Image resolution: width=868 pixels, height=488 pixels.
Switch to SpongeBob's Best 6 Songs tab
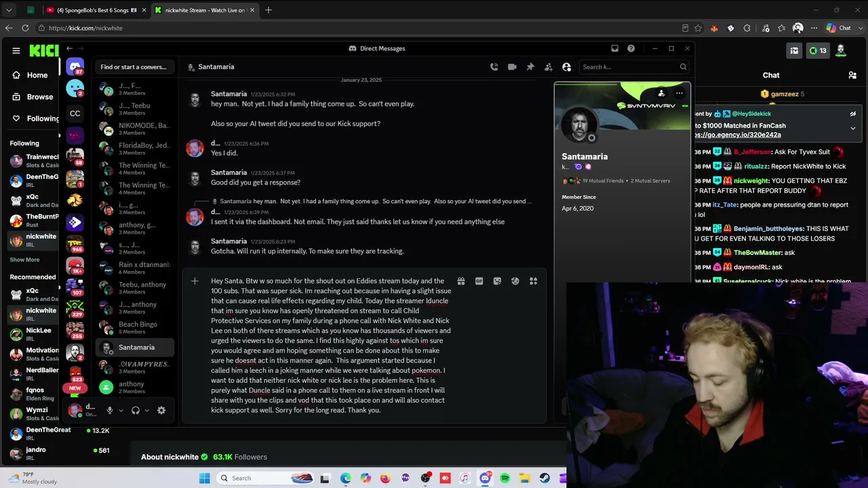94,10
